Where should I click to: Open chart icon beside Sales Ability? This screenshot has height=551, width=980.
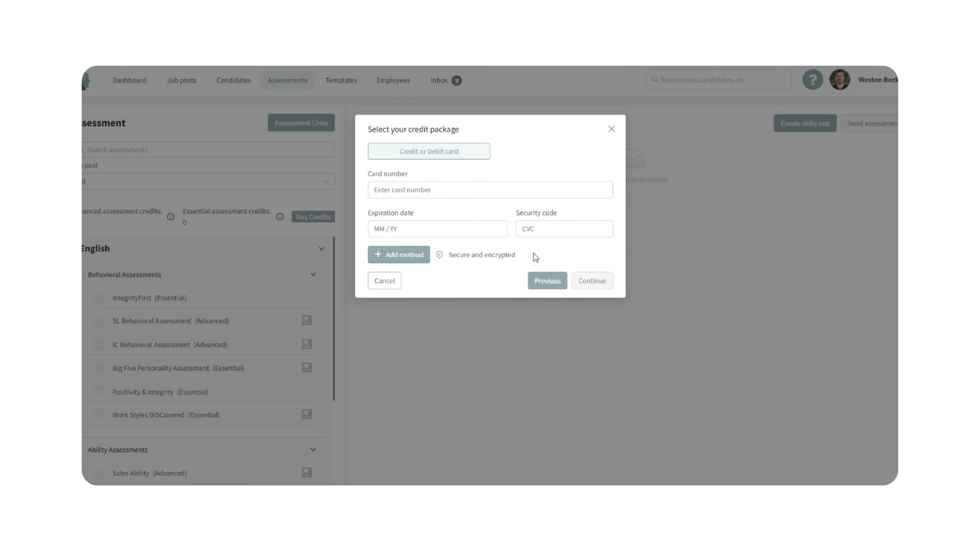coord(307,473)
